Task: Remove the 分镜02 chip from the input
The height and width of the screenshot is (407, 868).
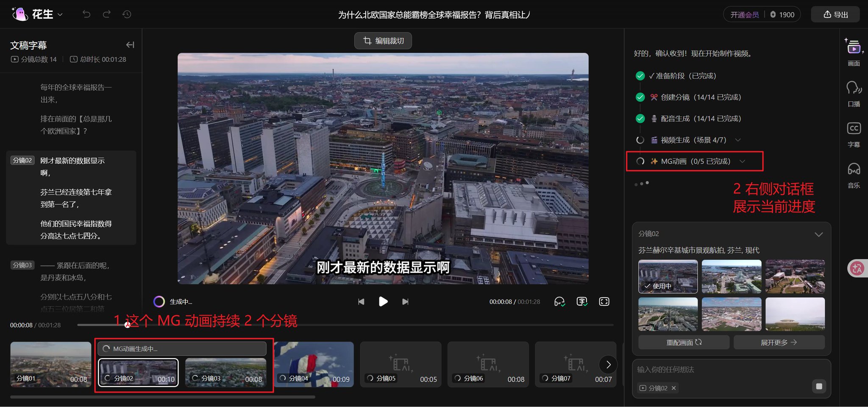Action: coord(674,388)
